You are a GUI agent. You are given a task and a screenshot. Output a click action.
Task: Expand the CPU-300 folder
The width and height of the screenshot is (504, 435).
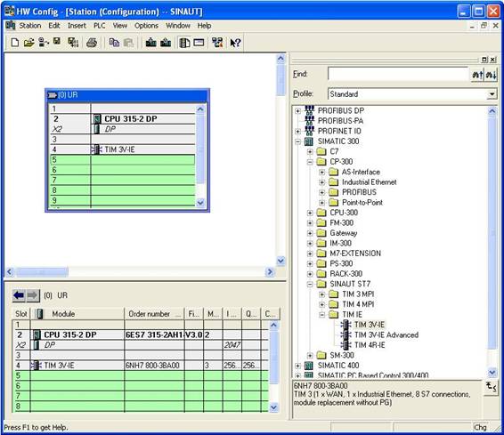[x=310, y=213]
